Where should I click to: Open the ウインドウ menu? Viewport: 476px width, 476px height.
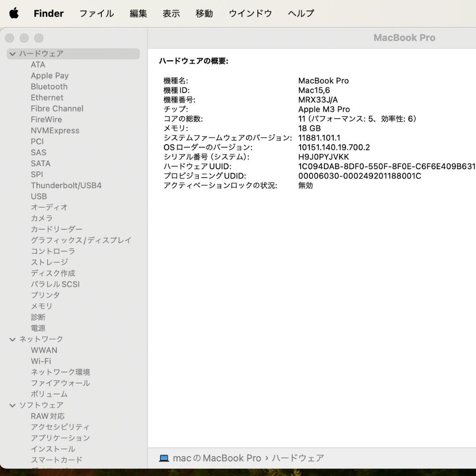(250, 13)
